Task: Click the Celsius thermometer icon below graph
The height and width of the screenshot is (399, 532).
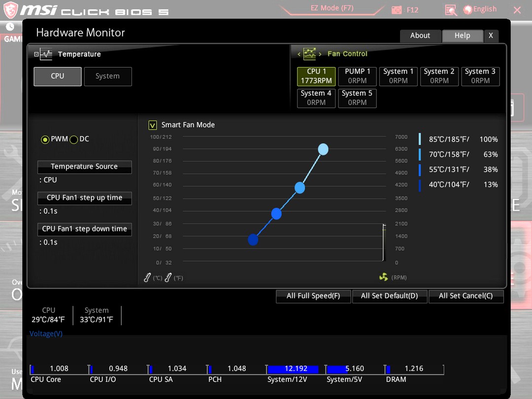Action: click(x=147, y=278)
